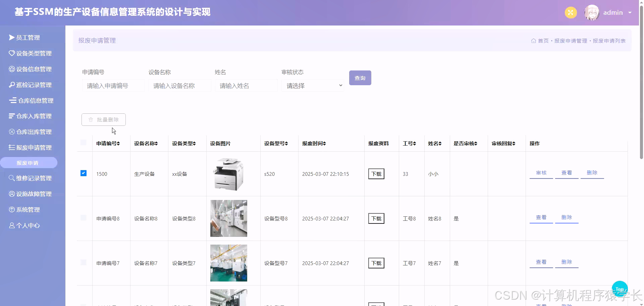Focus the 设备名称 input field

coord(180,86)
